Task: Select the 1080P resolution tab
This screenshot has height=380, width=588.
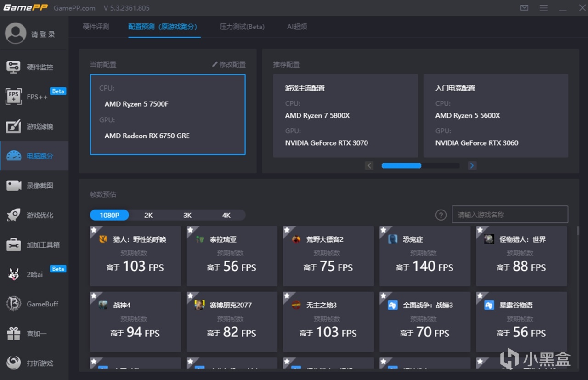Action: tap(109, 215)
